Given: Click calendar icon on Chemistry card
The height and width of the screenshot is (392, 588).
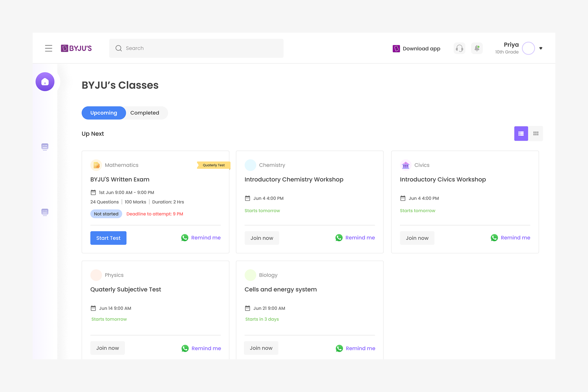Looking at the screenshot, I should tap(247, 198).
